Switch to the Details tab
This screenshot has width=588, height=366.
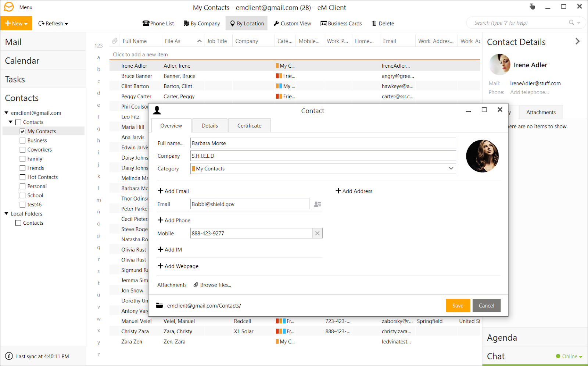tap(209, 125)
